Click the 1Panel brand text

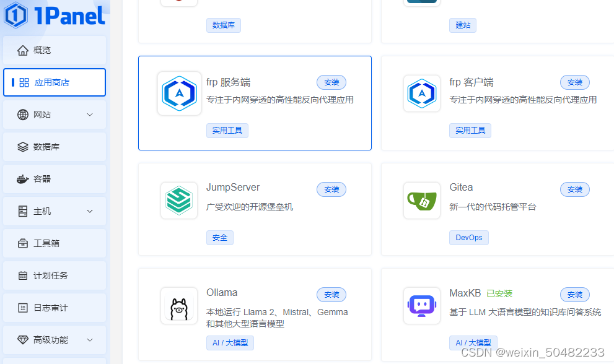(x=69, y=15)
